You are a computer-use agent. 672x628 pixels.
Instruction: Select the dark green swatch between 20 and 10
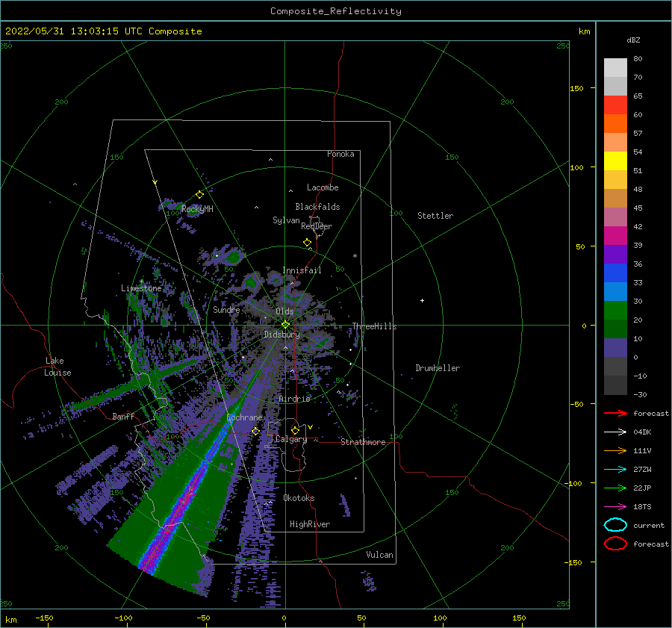pyautogui.click(x=615, y=329)
